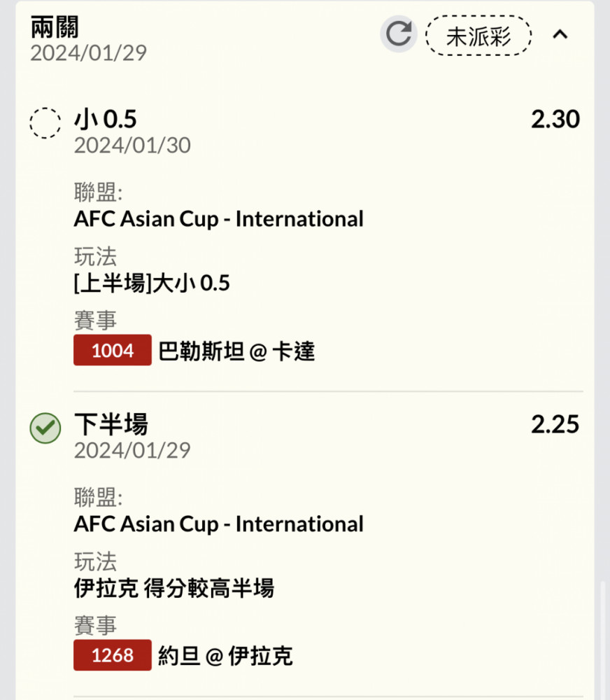Click the 下半場 selection title
This screenshot has width=610, height=700.
pyautogui.click(x=111, y=424)
